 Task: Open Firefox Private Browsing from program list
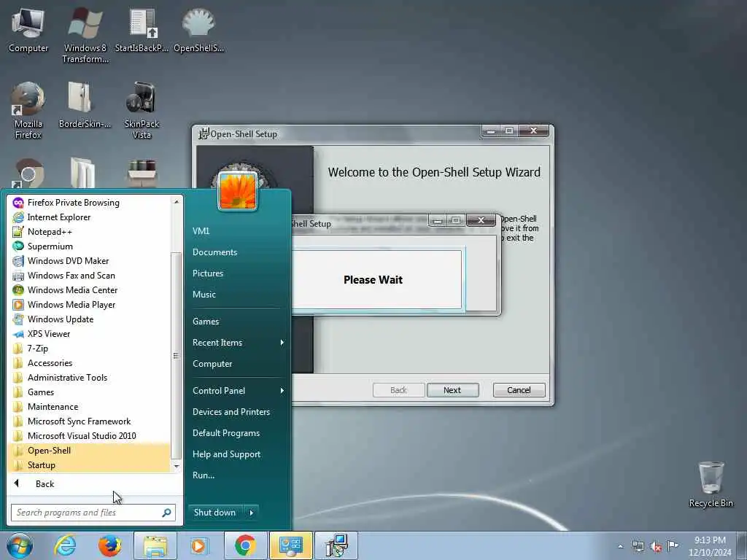tap(89, 203)
